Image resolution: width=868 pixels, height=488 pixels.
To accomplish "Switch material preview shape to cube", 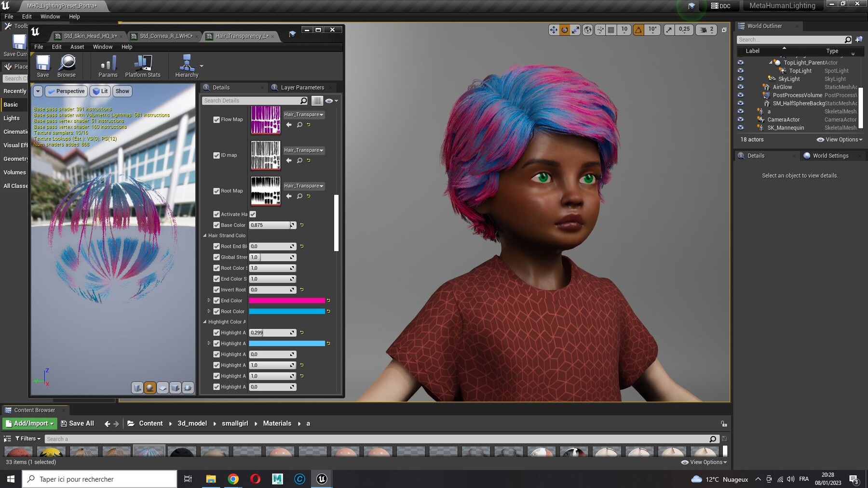I will pos(176,388).
